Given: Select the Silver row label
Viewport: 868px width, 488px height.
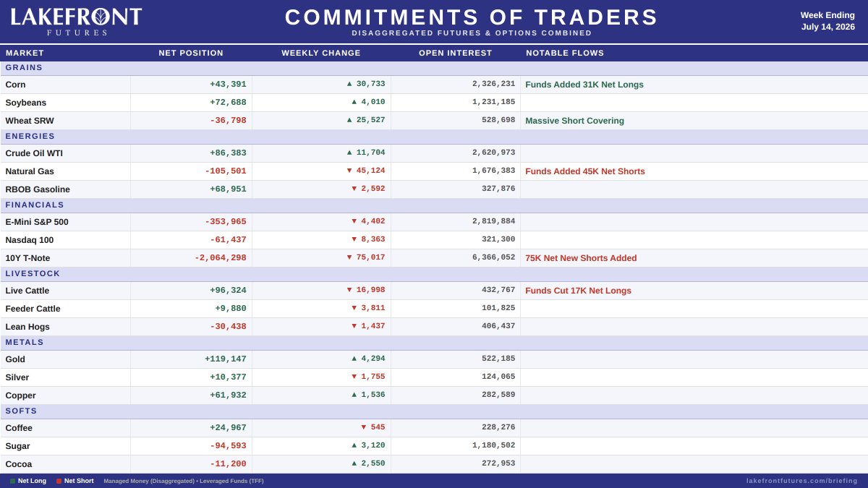Looking at the screenshot, I should pos(17,377).
